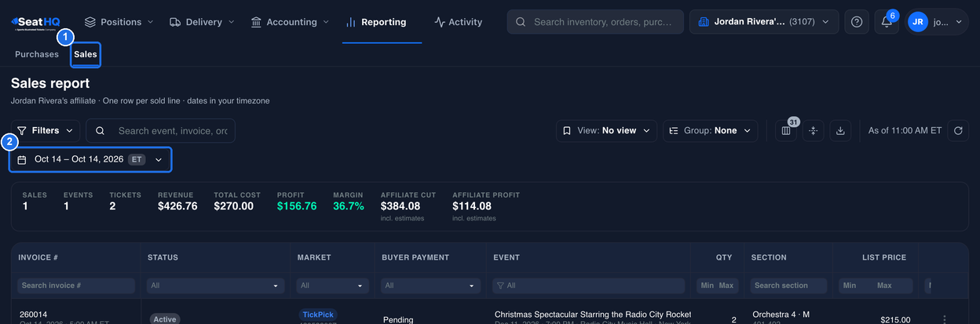Screen dimensions: 980x324
Task: Open the Jordan Rivera account switcher
Action: tap(764, 22)
